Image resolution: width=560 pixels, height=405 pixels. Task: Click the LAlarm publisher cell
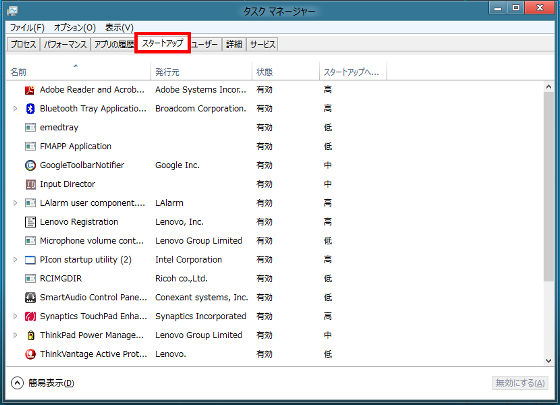click(x=169, y=203)
